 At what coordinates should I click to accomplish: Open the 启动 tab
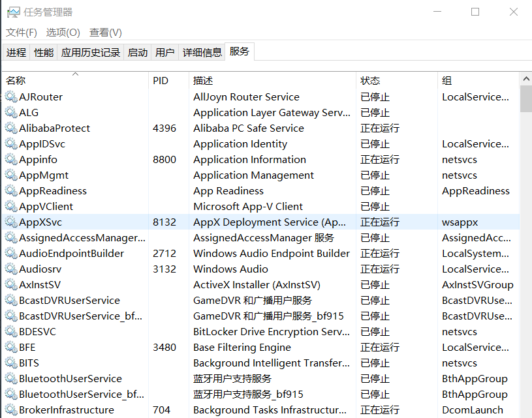(137, 52)
